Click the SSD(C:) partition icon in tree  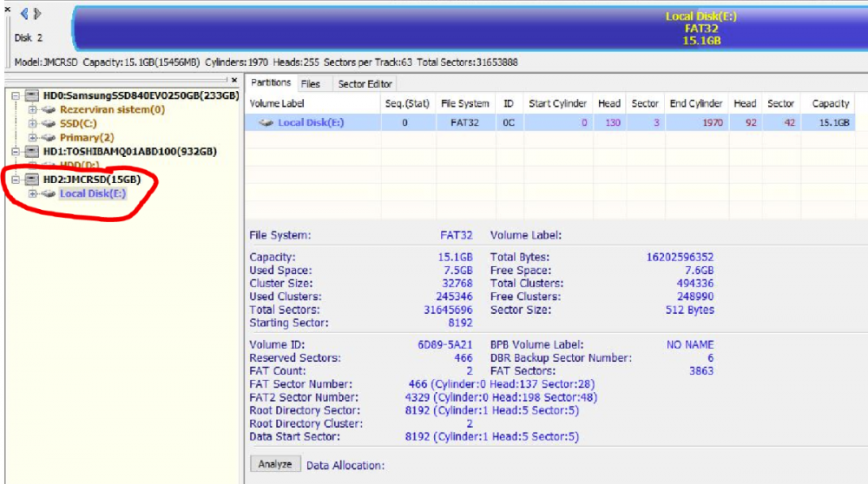click(x=48, y=123)
